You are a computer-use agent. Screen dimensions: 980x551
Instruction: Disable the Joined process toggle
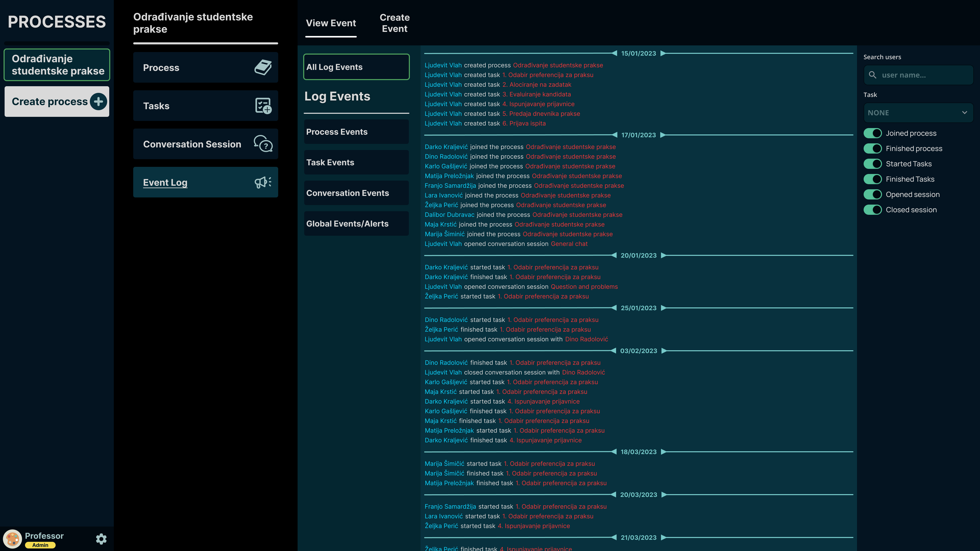(x=872, y=133)
